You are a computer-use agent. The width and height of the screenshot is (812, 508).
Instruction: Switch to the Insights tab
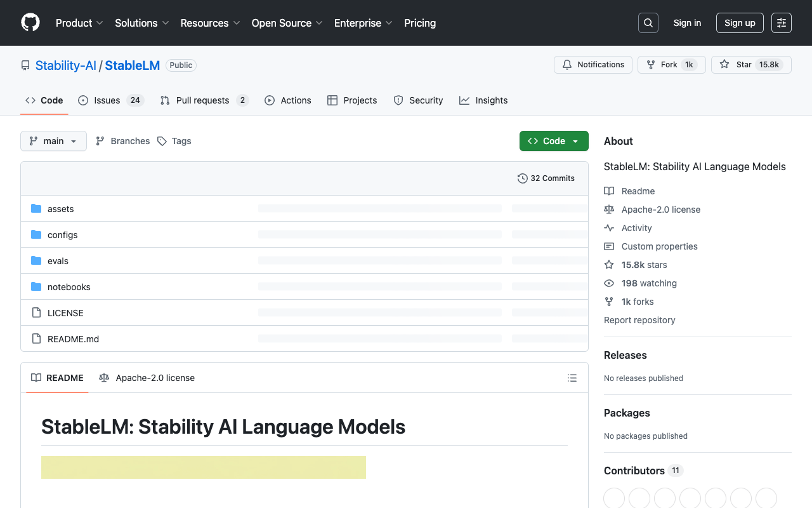pos(483,100)
